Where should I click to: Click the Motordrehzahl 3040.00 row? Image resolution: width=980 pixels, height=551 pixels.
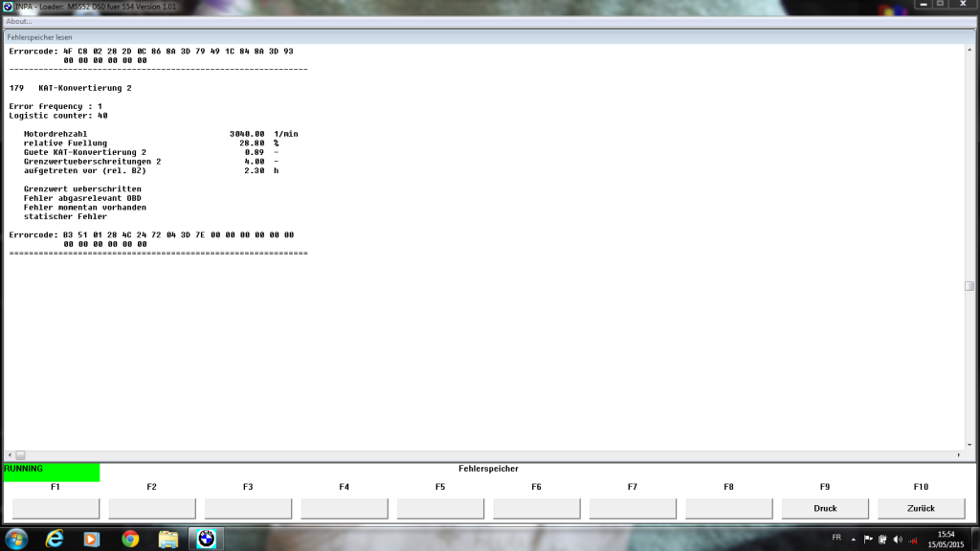pyautogui.click(x=161, y=134)
